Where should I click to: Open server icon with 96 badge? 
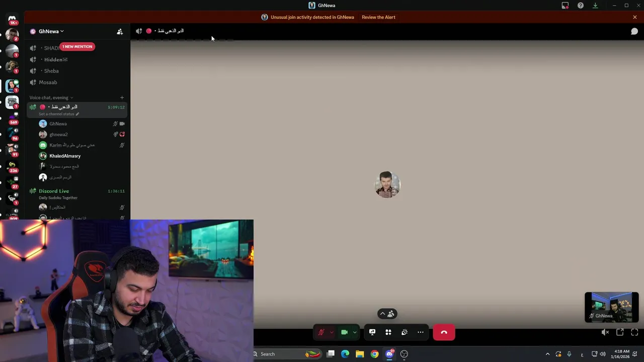pyautogui.click(x=12, y=134)
